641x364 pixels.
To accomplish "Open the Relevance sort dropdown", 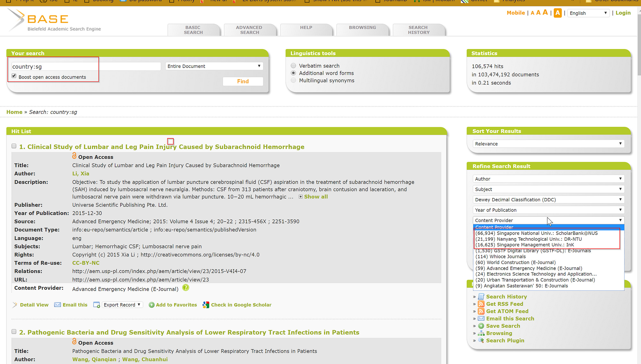I will (548, 144).
